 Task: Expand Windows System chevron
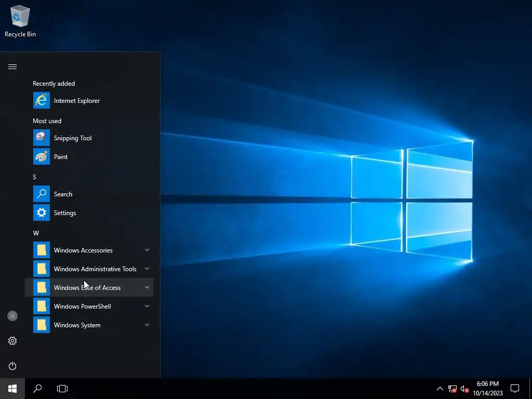147,325
